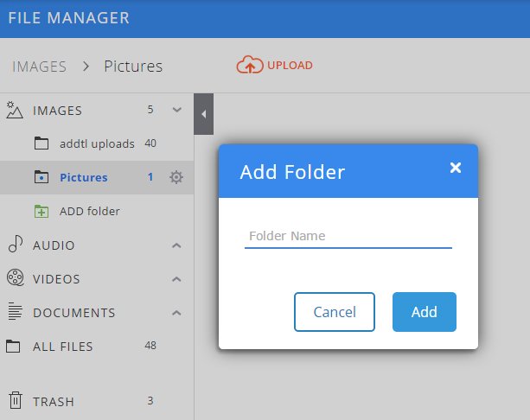Collapse the sidebar with arrow handle
The height and width of the screenshot is (420, 530).
tap(203, 114)
